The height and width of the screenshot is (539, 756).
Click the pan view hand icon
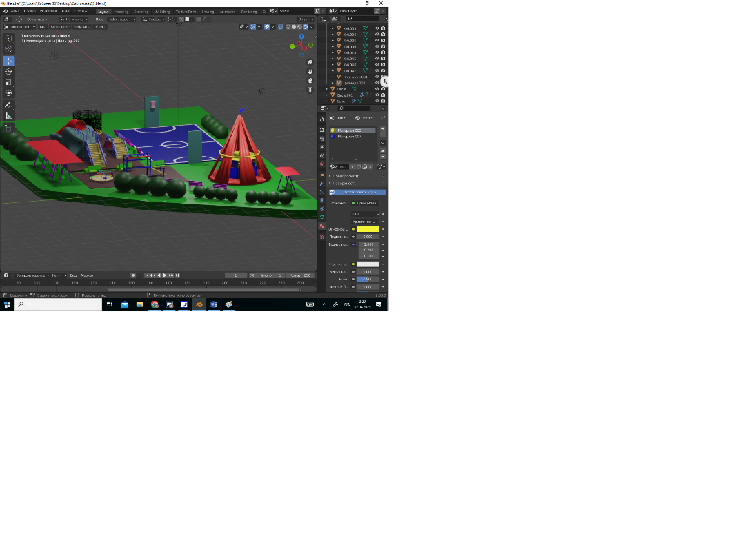point(310,71)
